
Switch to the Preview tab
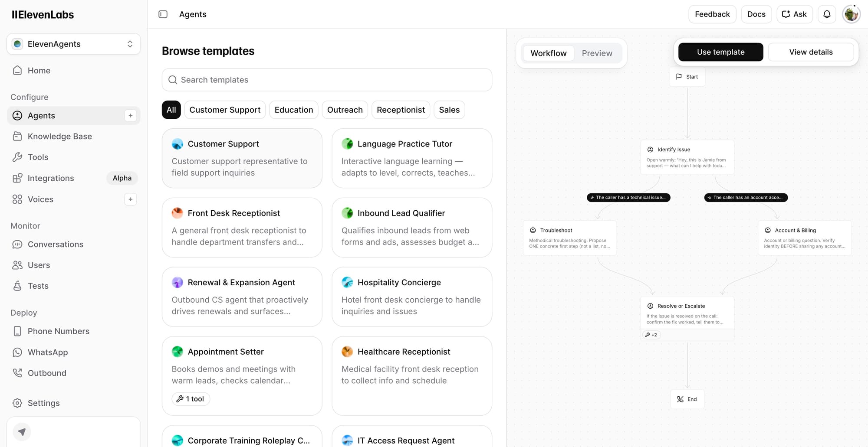tap(597, 53)
